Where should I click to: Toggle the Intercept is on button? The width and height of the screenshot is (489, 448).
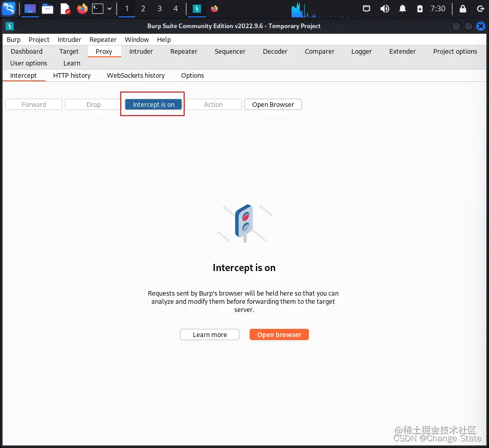tap(153, 104)
